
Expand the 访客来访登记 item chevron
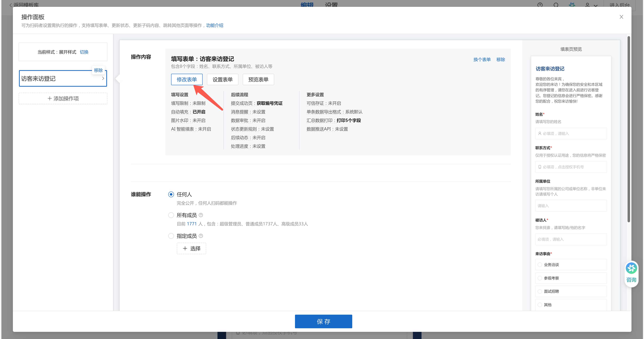coord(103,79)
